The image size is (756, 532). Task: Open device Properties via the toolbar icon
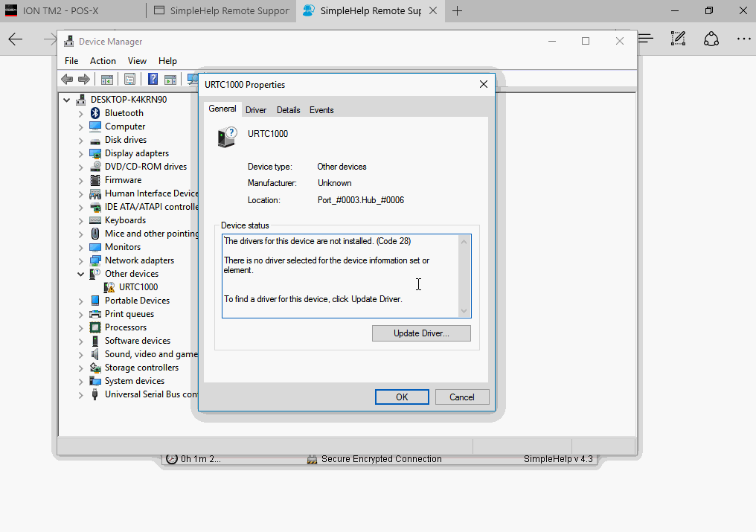click(x=129, y=79)
